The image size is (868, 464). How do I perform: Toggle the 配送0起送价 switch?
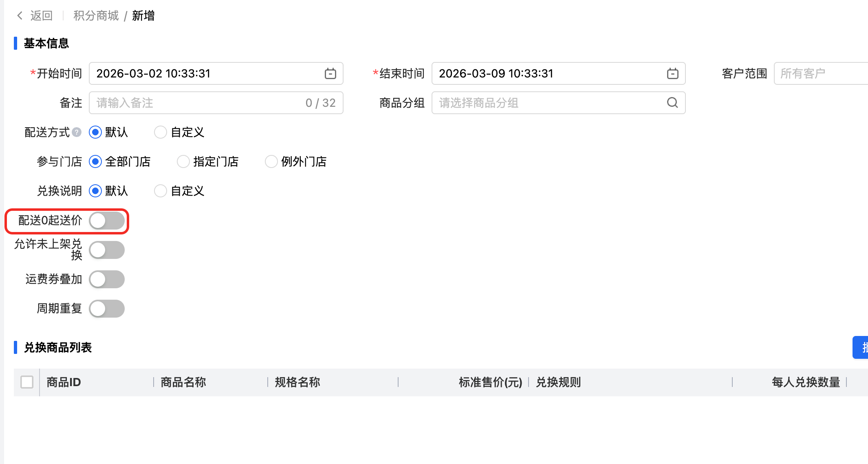(107, 221)
